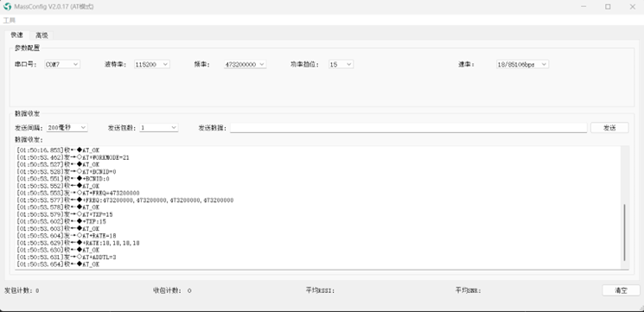Click the log line +TXP:15
Image resolution: width=644 pixels, height=312 pixels.
61,221
